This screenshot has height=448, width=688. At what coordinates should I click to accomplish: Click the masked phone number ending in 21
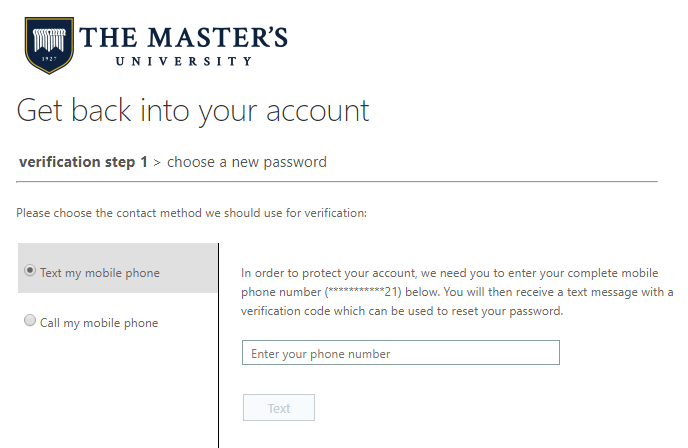[363, 292]
